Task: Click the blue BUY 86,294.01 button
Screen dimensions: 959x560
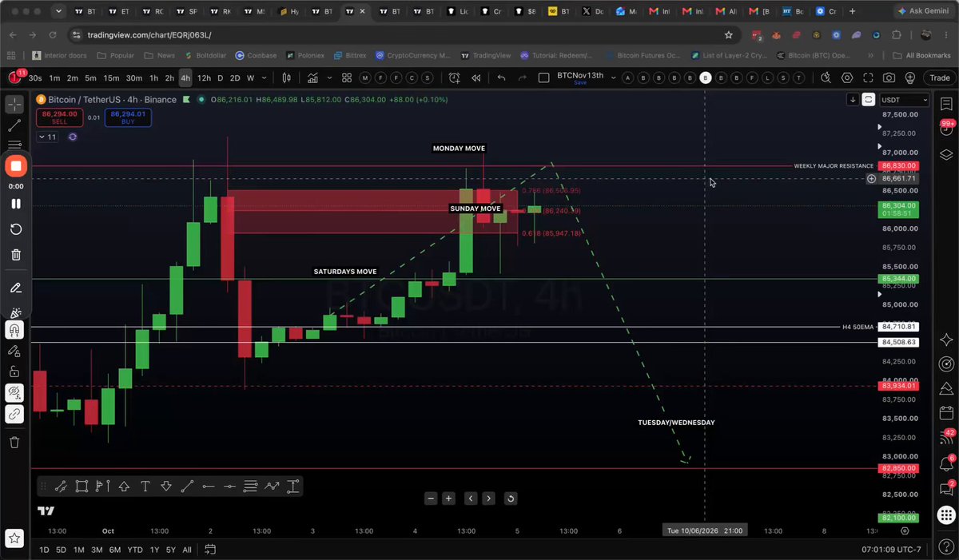Action: coord(128,117)
